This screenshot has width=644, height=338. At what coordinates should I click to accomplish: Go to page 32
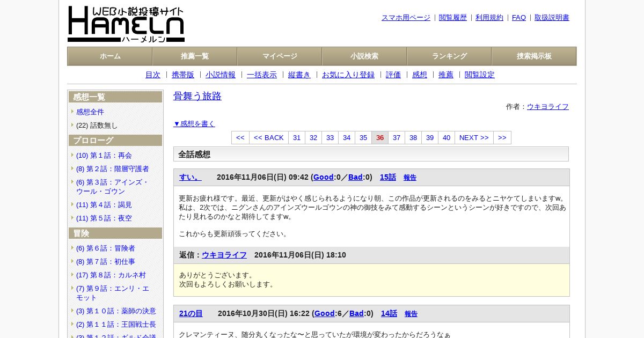click(313, 137)
